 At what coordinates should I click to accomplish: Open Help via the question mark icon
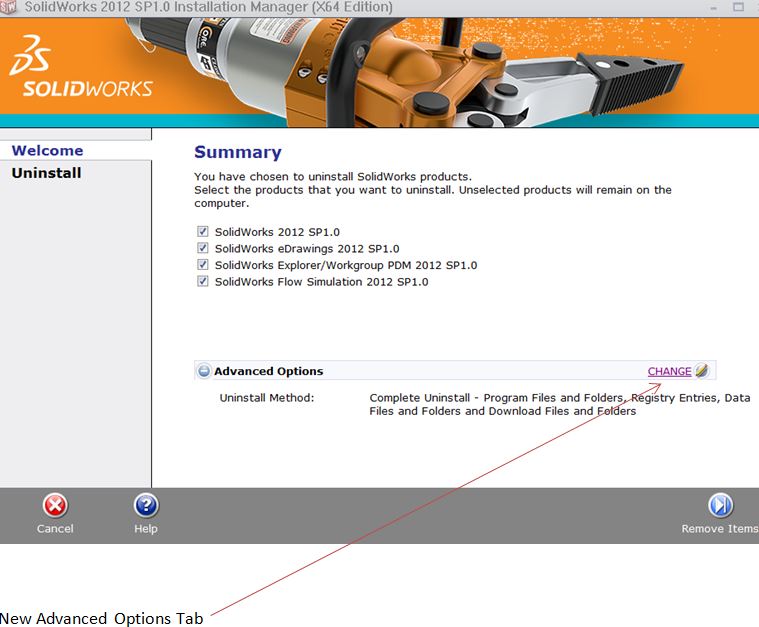point(146,505)
